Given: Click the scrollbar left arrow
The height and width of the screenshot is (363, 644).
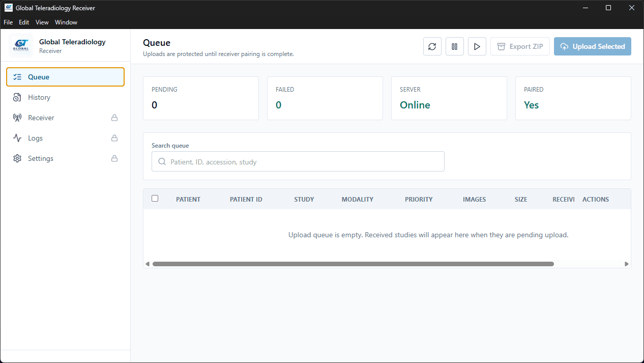Looking at the screenshot, I should tap(148, 264).
